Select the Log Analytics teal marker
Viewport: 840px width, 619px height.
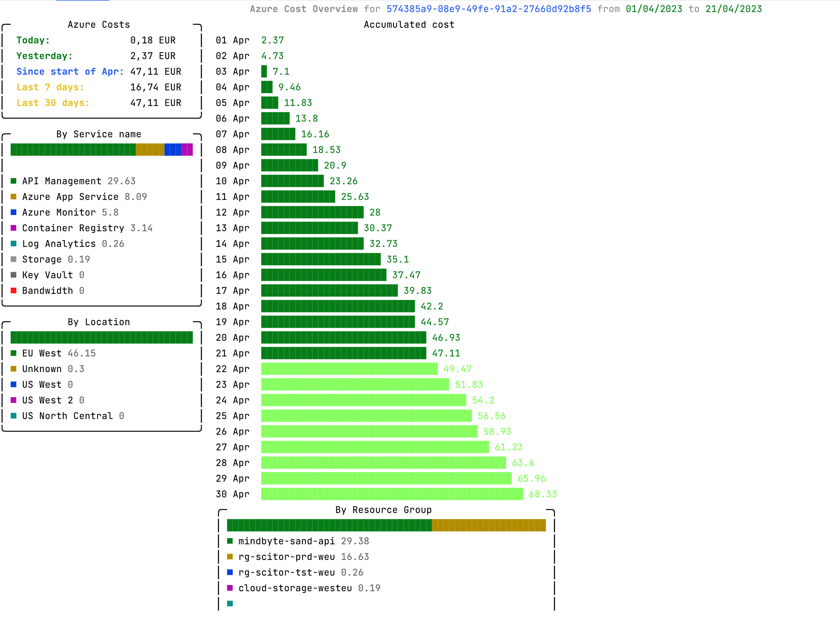point(14,244)
